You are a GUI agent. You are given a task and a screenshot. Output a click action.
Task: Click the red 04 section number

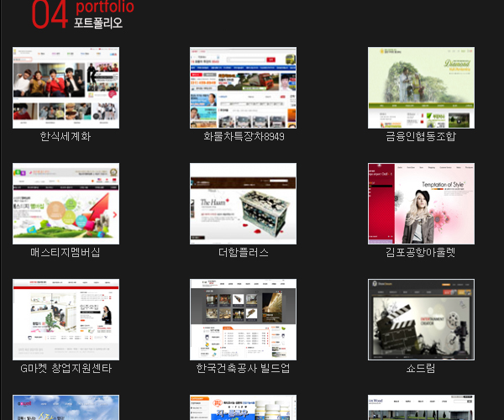tap(50, 14)
